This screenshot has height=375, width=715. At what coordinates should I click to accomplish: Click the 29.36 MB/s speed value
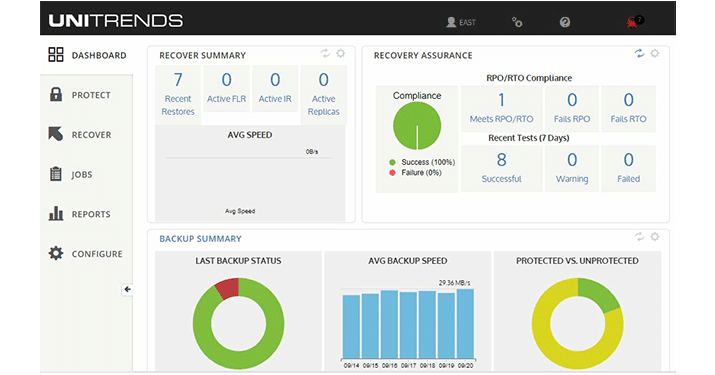[x=454, y=283]
